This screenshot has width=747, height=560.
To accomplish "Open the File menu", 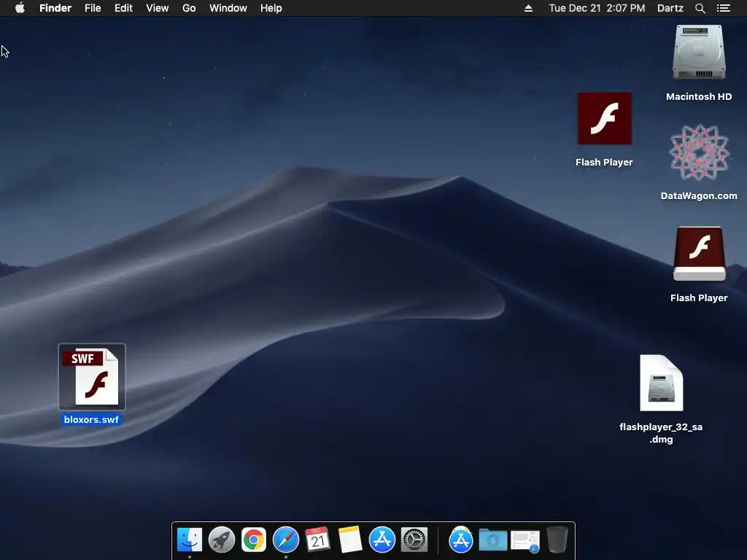I will 93,8.
